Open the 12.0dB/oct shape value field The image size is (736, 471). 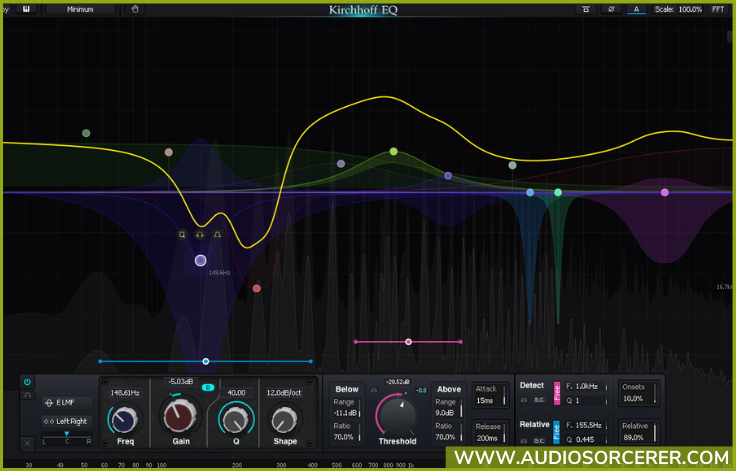(284, 393)
